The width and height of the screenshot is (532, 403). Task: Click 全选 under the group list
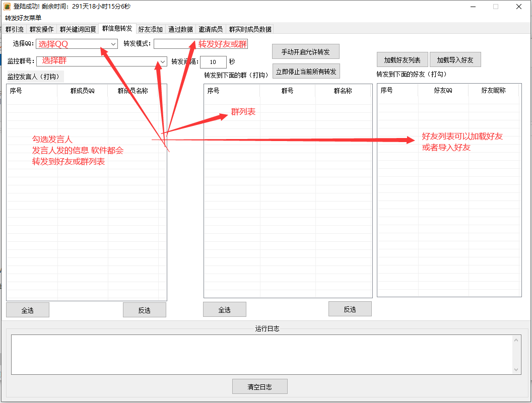coord(225,310)
